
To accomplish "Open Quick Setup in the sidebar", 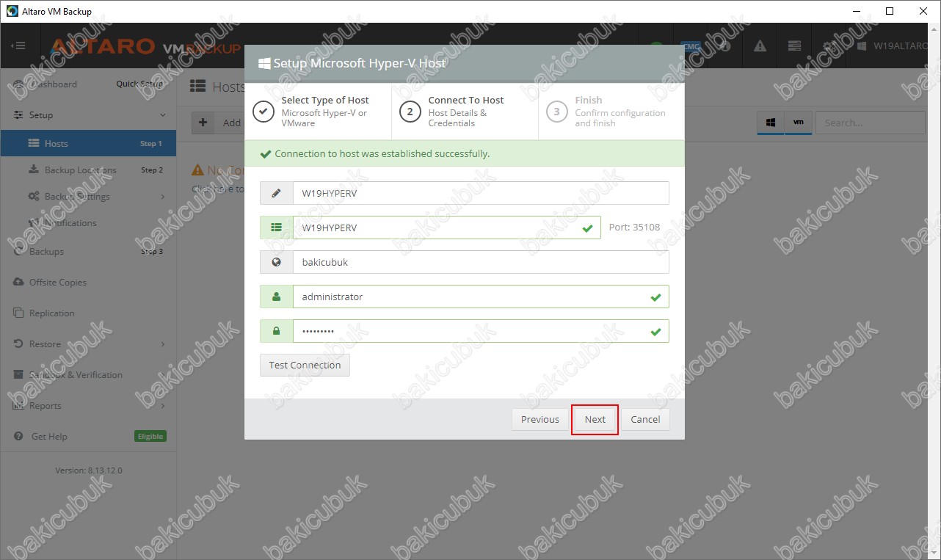I will 139,84.
